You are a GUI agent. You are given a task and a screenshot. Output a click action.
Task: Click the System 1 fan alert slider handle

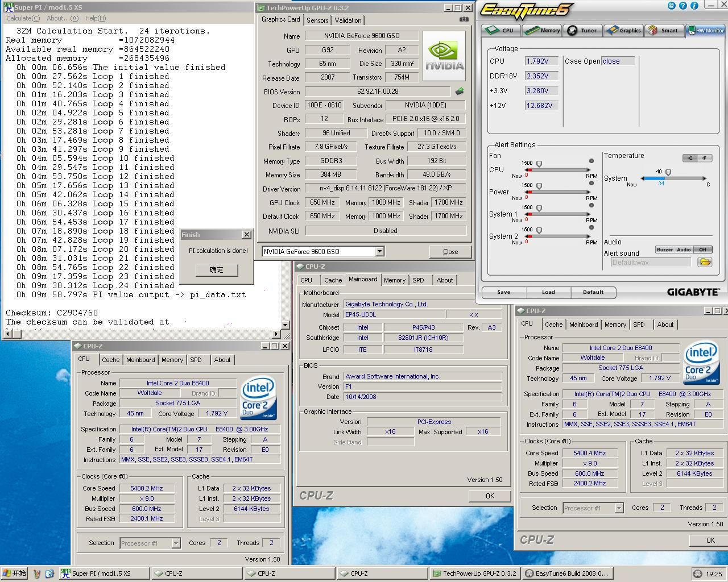(x=539, y=209)
